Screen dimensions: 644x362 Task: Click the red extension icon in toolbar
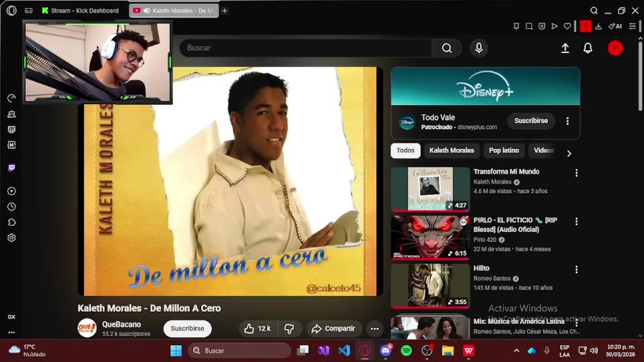click(x=586, y=26)
